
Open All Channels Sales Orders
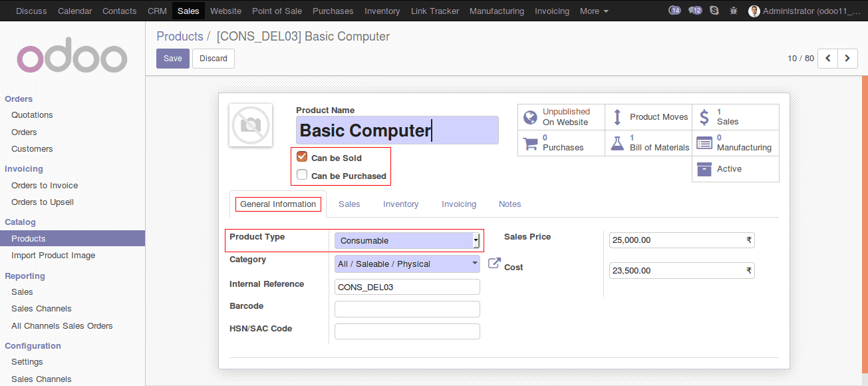click(x=62, y=326)
